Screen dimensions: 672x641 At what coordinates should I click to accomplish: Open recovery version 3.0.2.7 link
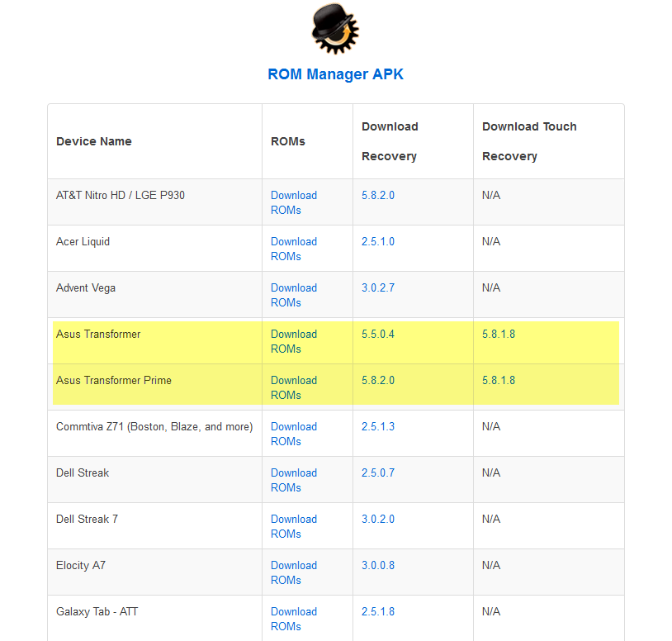click(x=378, y=288)
